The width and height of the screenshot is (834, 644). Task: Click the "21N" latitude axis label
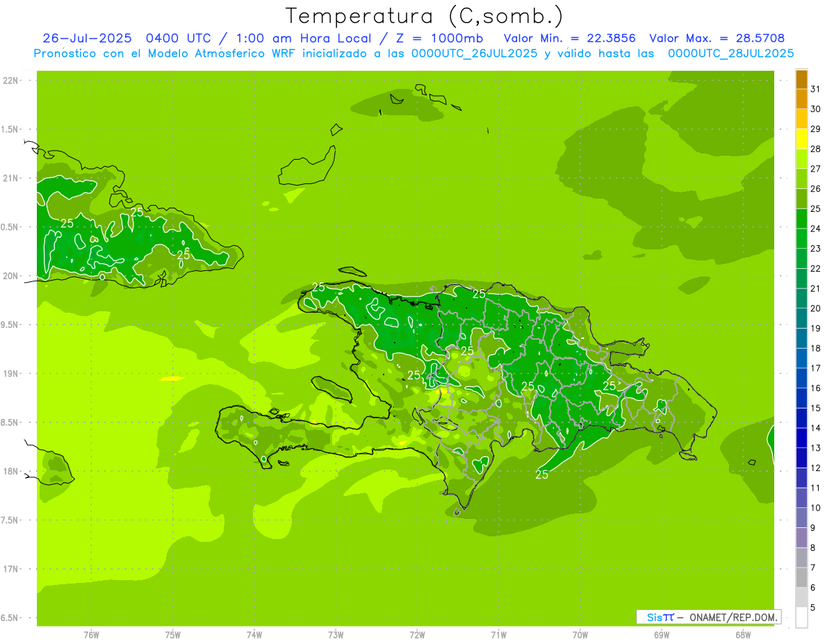(x=10, y=178)
